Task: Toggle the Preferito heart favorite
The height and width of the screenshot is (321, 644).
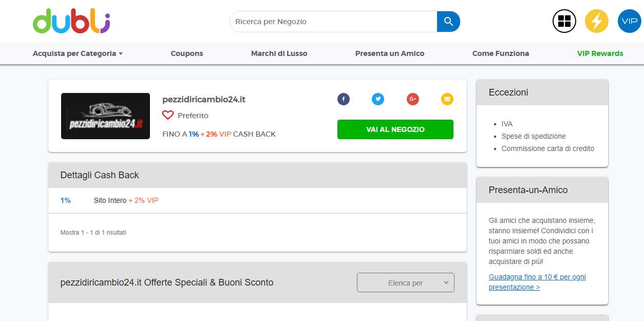Action: click(168, 115)
